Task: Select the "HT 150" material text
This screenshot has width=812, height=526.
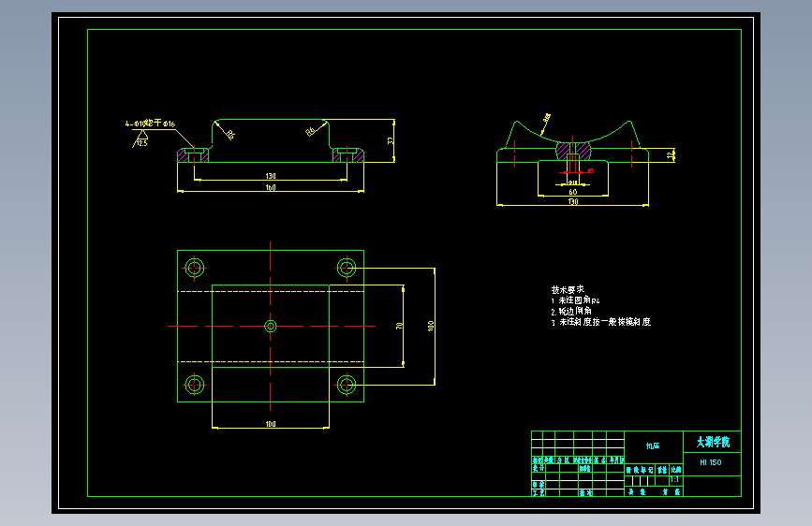Action: click(711, 462)
